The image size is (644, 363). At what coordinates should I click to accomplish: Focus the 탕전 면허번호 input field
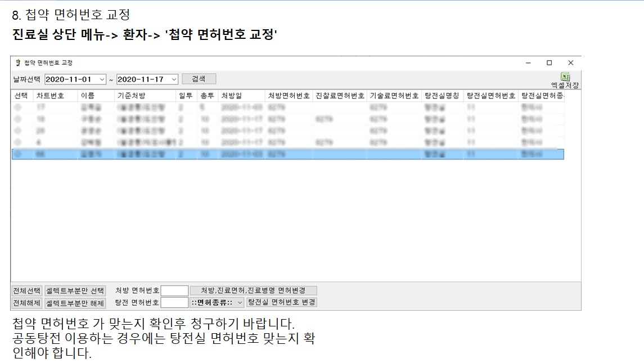tap(174, 303)
